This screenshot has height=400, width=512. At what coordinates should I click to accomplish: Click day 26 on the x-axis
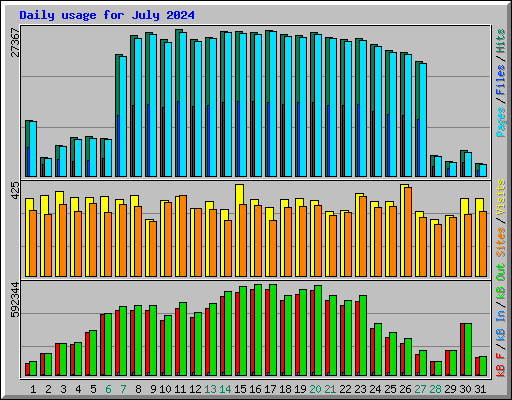click(x=405, y=389)
